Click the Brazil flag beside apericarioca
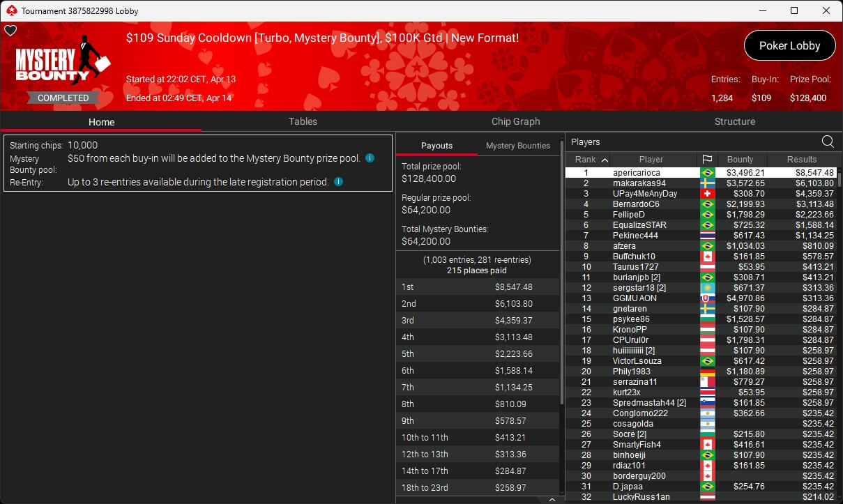The height and width of the screenshot is (504, 843). [x=707, y=173]
